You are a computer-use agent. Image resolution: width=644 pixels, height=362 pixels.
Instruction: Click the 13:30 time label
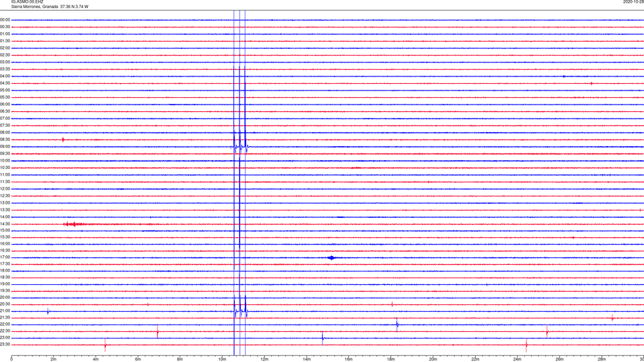click(5, 210)
